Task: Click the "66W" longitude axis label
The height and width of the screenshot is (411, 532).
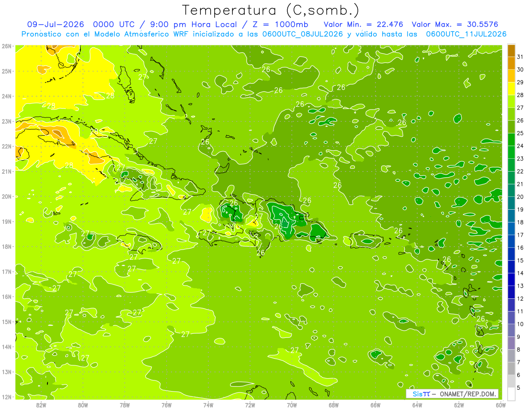Action: 376,405
